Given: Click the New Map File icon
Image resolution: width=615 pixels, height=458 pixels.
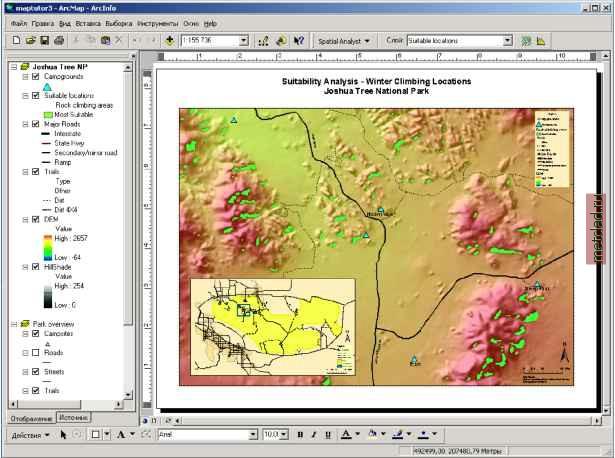Looking at the screenshot, I should [16, 41].
